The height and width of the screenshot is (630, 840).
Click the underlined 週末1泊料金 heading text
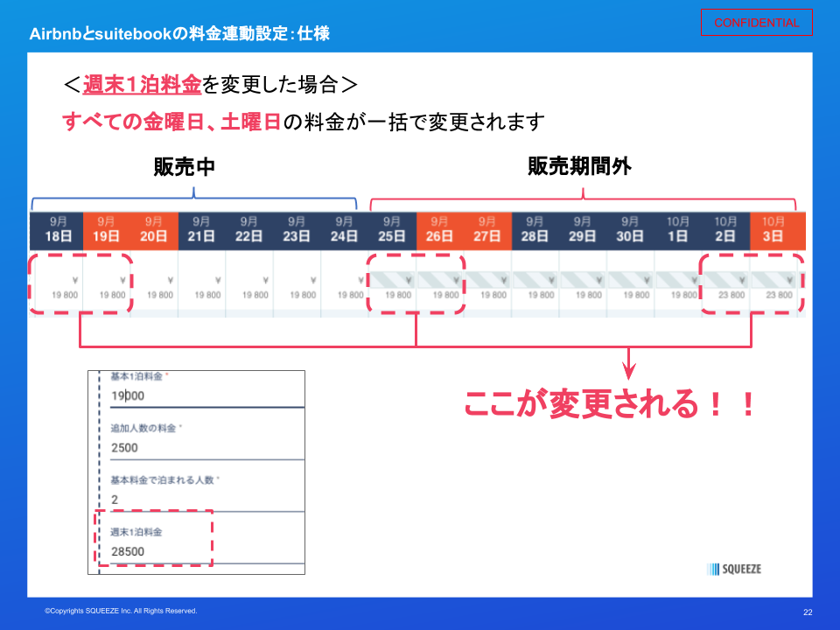[x=142, y=85]
